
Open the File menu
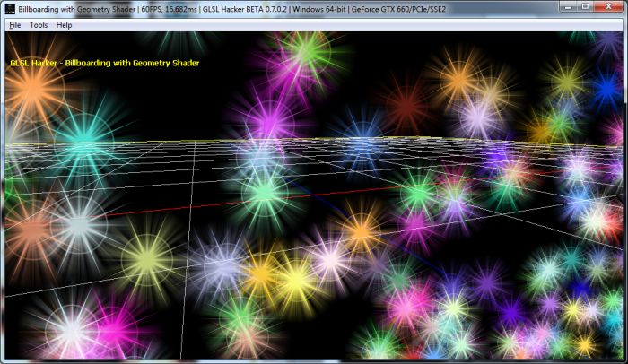pyautogui.click(x=14, y=25)
